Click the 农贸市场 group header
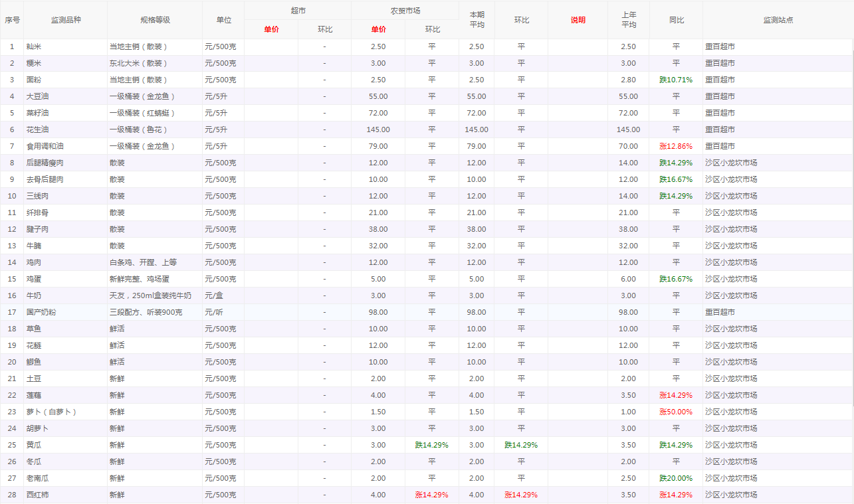Screen dimensions: 854x504 405,11
